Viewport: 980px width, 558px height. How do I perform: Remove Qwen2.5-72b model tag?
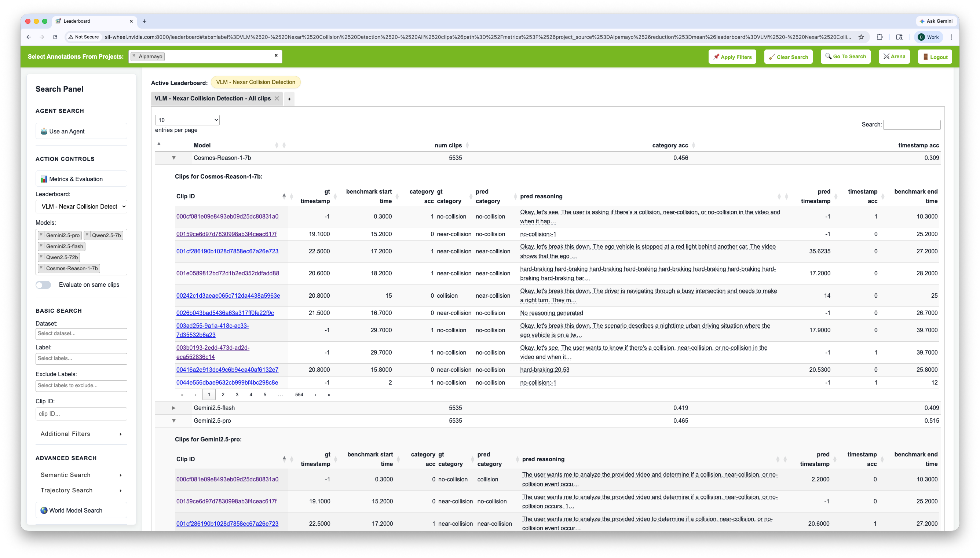pyautogui.click(x=41, y=257)
